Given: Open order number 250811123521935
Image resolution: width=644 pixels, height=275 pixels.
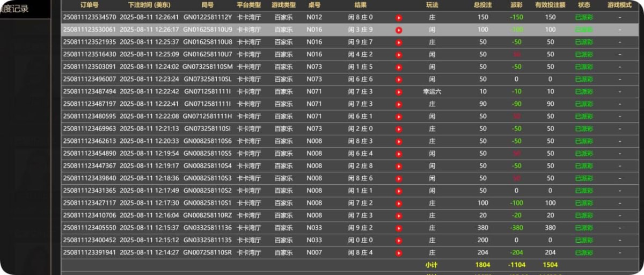Looking at the screenshot, I should click(x=90, y=42).
